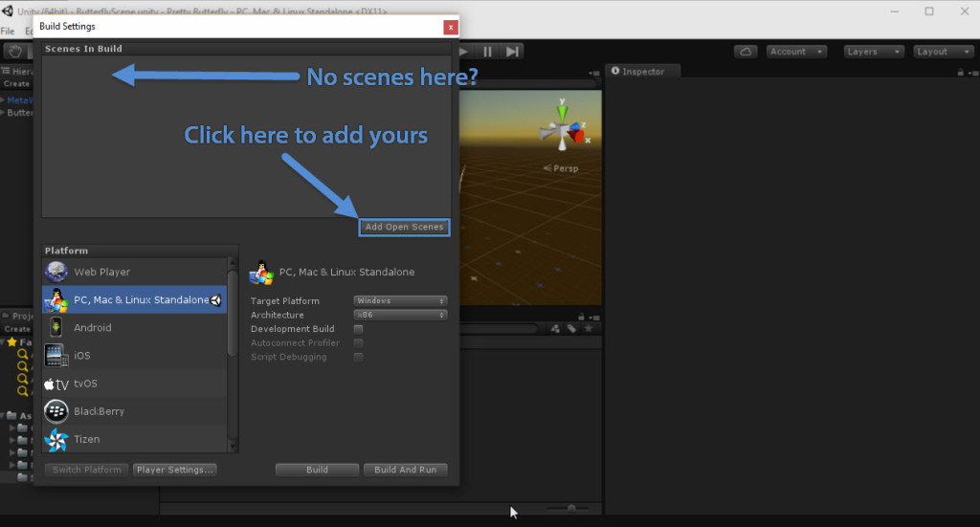
Task: Click the Build And Run button
Action: pos(405,470)
